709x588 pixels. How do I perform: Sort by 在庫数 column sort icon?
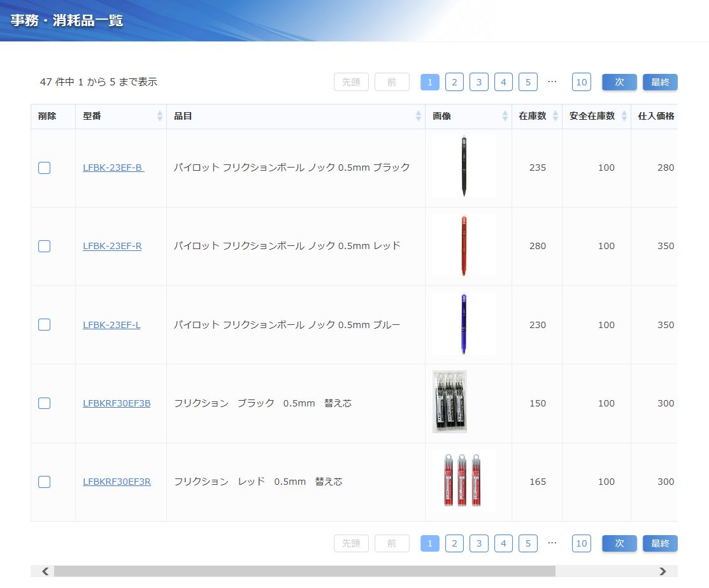(555, 116)
